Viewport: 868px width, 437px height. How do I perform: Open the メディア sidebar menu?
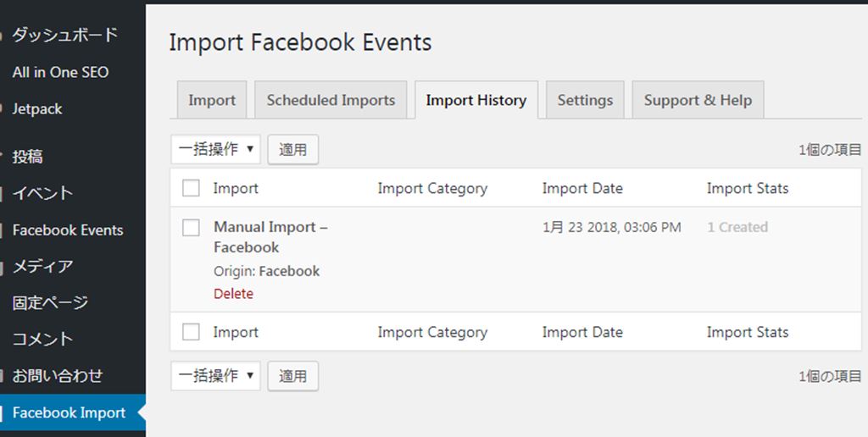42,267
